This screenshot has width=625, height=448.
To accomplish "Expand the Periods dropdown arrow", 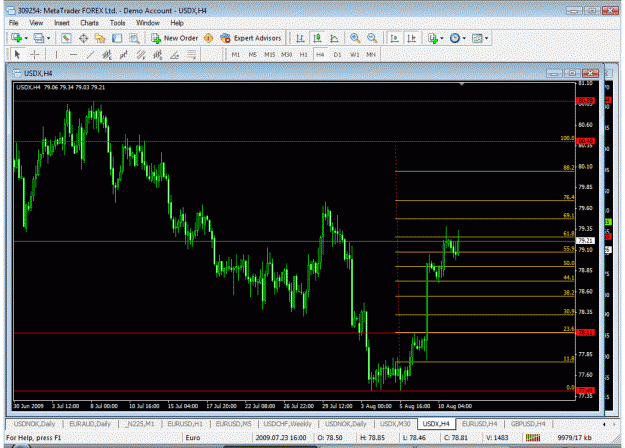I will 464,38.
